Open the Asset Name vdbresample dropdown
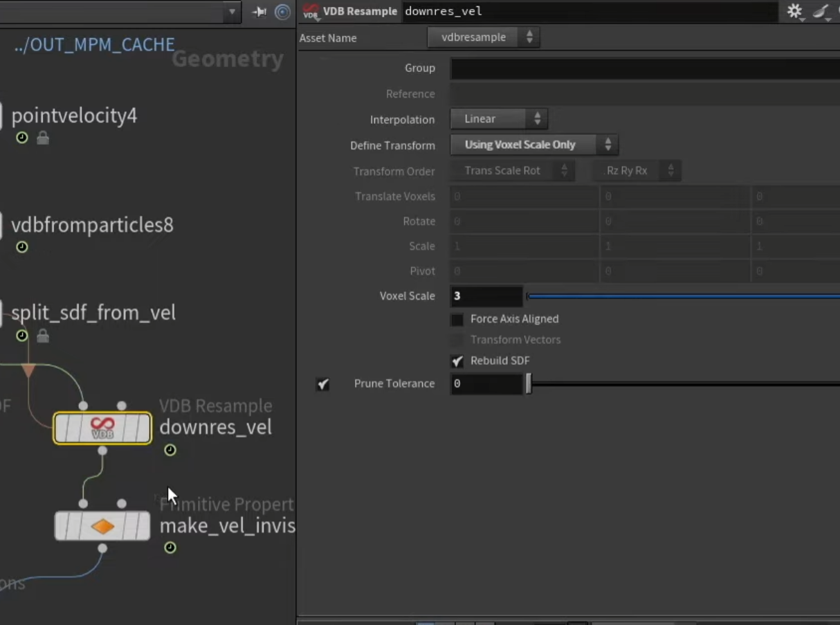Viewport: 840px width, 625px height. (x=484, y=37)
